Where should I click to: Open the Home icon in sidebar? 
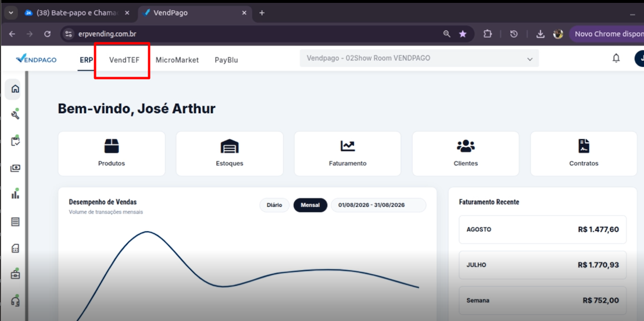pyautogui.click(x=15, y=89)
